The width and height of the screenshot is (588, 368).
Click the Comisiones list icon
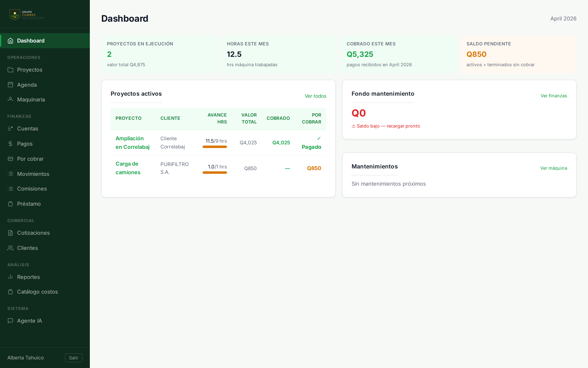10,189
